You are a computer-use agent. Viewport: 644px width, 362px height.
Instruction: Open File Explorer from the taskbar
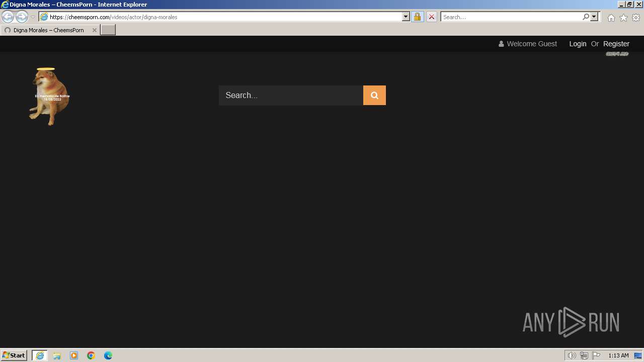(x=57, y=355)
